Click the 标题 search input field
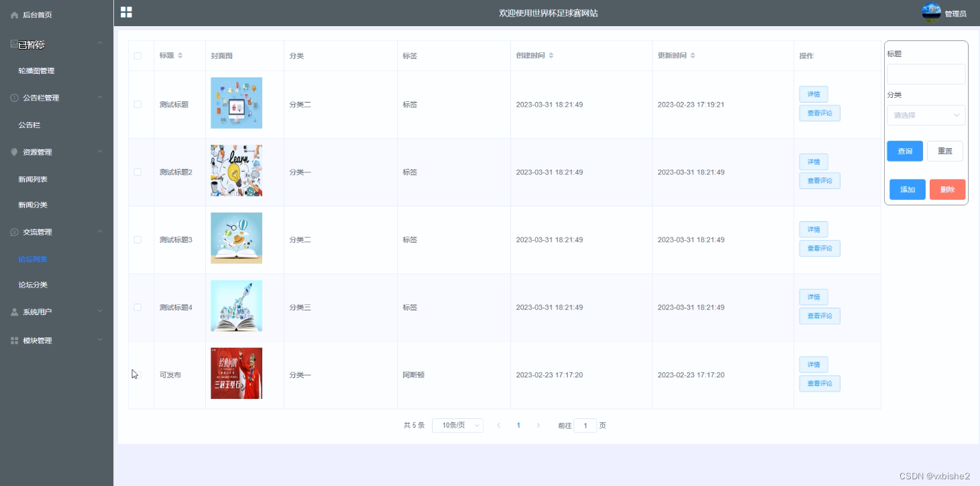 click(x=926, y=74)
